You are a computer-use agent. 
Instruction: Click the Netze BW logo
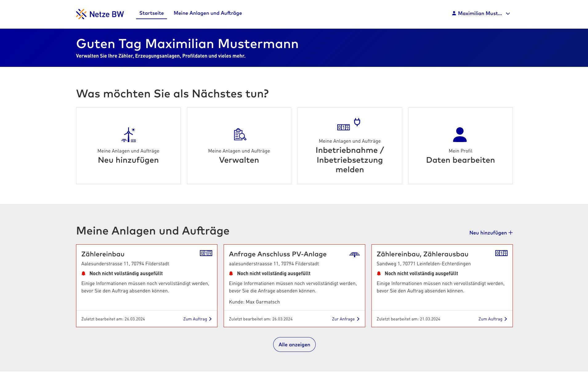pyautogui.click(x=100, y=14)
